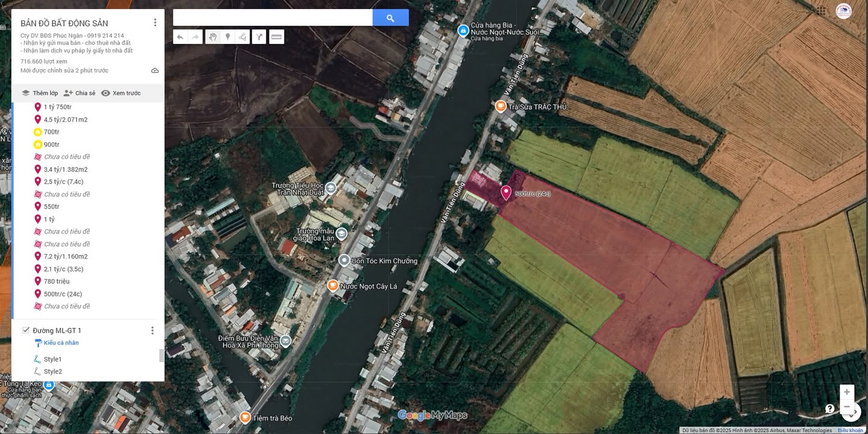Open the help question mark icon
Image resolution: width=868 pixels, height=434 pixels.
[x=829, y=409]
